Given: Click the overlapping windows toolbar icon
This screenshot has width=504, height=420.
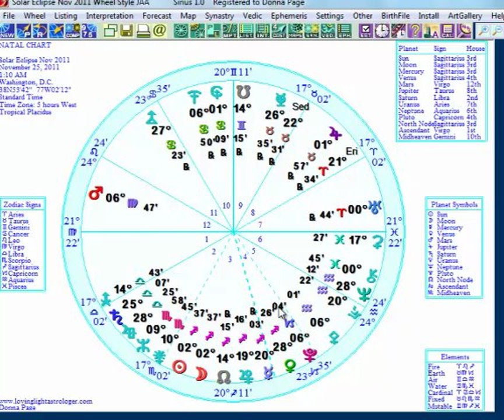Looking at the screenshot, I should (x=110, y=31).
